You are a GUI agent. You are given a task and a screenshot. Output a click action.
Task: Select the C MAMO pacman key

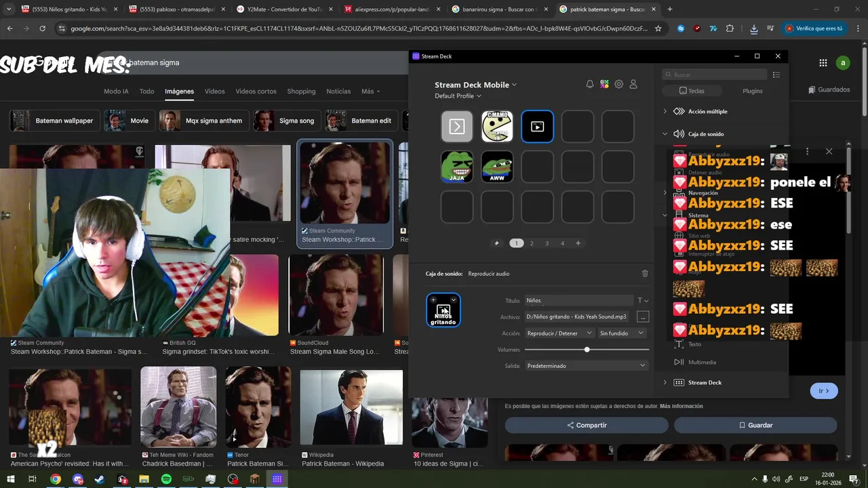coord(497,127)
